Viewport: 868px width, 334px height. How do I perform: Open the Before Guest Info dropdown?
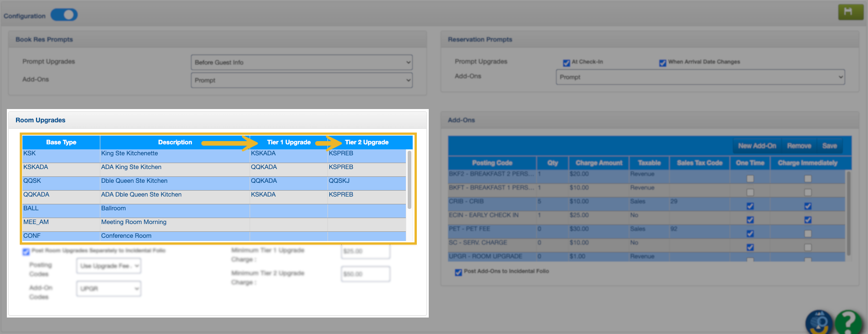click(x=301, y=62)
